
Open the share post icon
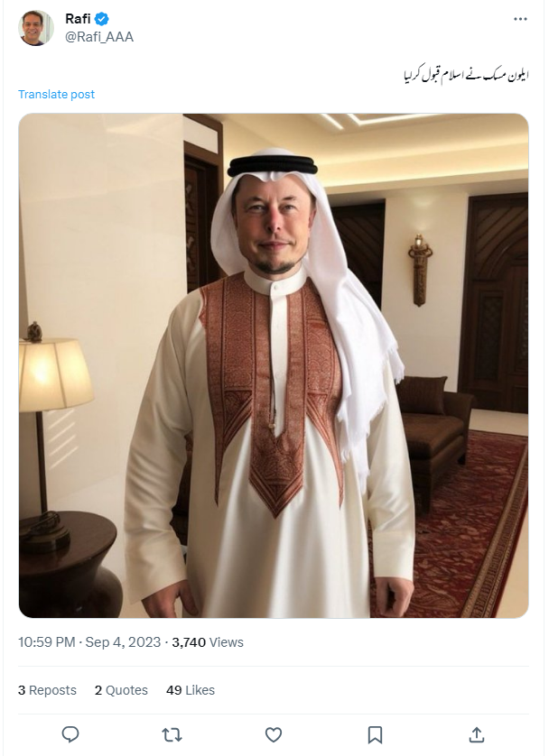(477, 734)
